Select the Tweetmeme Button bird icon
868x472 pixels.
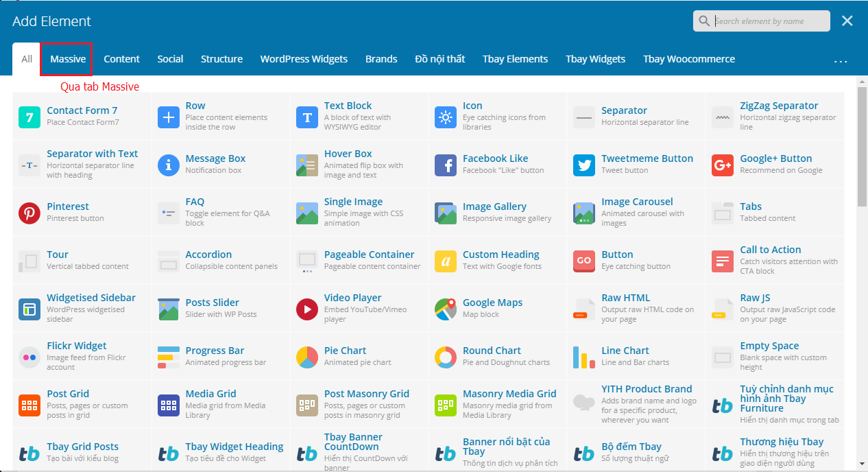584,165
